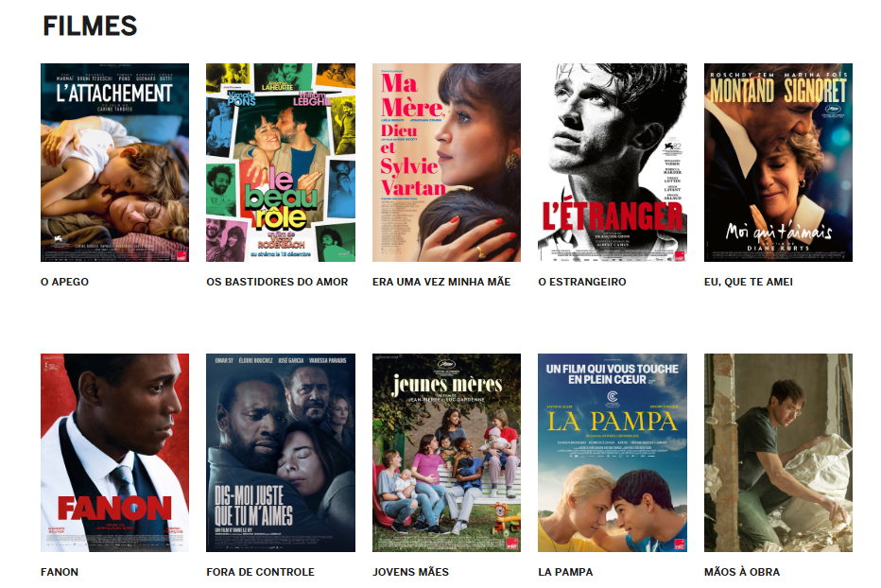Open the L'Étranger black and white poster
This screenshot has height=588, width=881.
click(613, 163)
